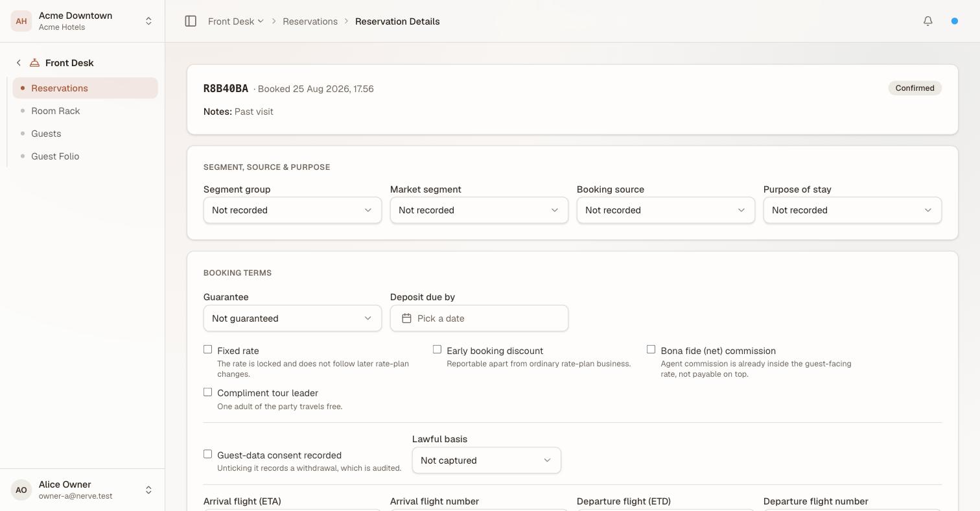Click the AH hotel avatar
The image size is (980, 511).
tap(21, 21)
